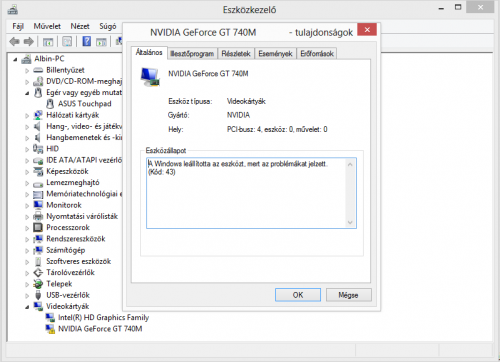The width and height of the screenshot is (500, 362).
Task: Click the toolbar icon right of Help
Action: [x=101, y=42]
